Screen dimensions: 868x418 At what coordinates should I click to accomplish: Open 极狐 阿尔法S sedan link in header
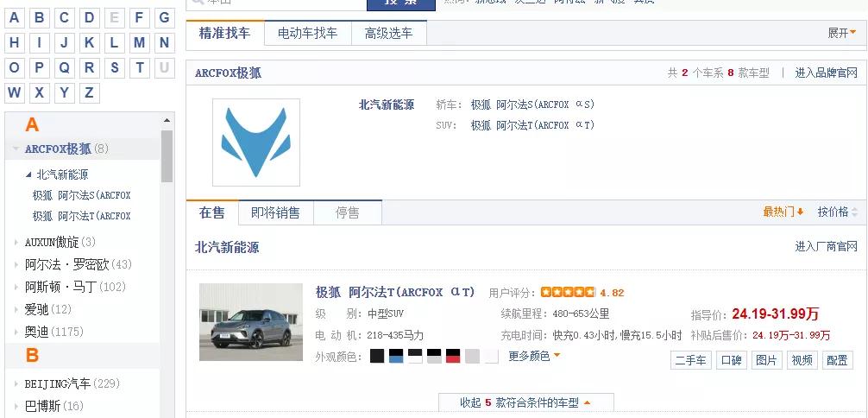(x=532, y=104)
